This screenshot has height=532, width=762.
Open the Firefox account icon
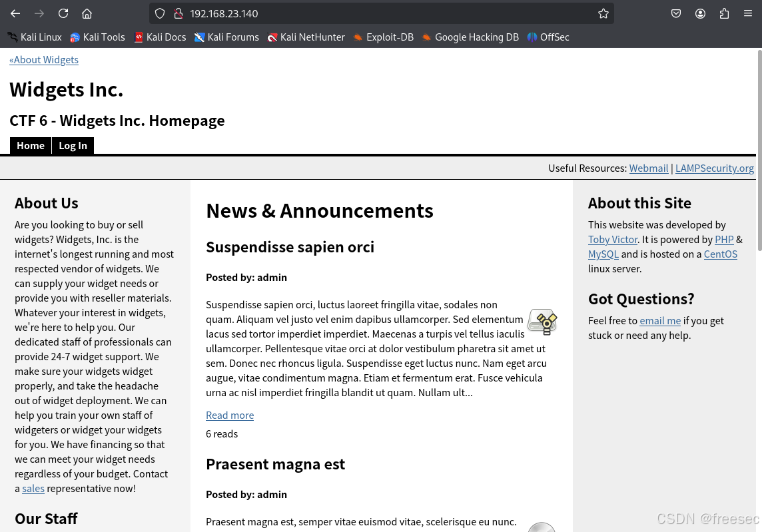pyautogui.click(x=700, y=13)
